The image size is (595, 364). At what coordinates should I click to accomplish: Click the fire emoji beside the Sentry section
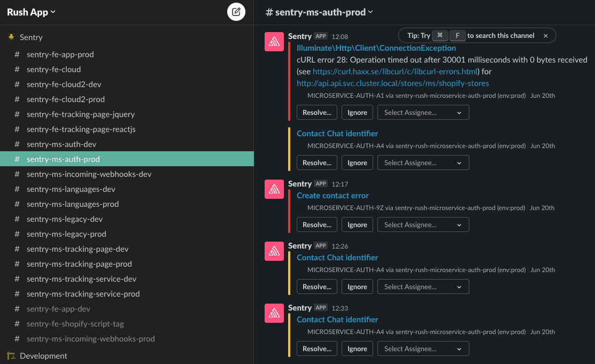(10, 37)
